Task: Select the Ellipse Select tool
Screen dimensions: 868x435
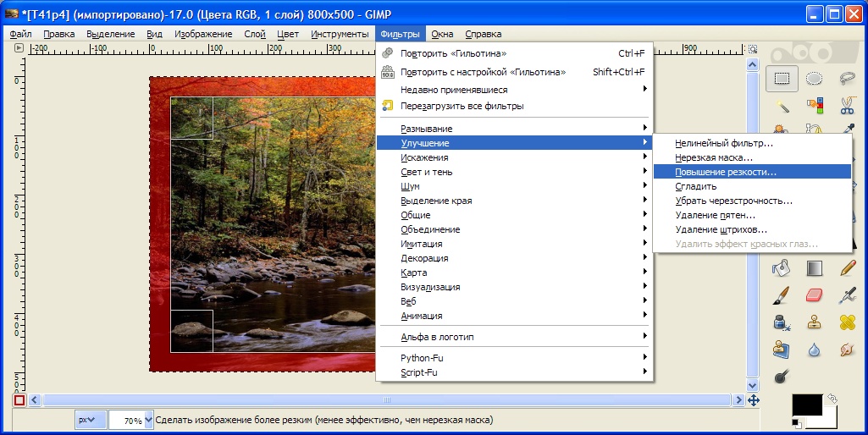Action: (x=814, y=79)
